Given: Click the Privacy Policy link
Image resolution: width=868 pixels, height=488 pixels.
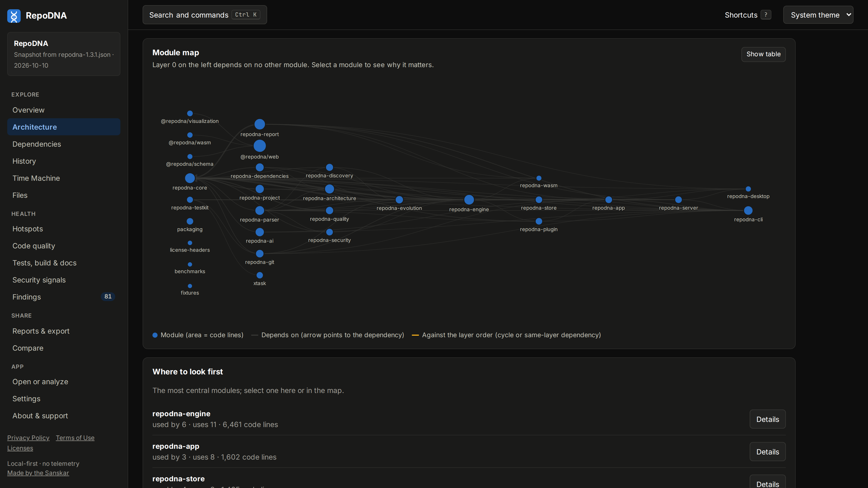Looking at the screenshot, I should point(28,437).
